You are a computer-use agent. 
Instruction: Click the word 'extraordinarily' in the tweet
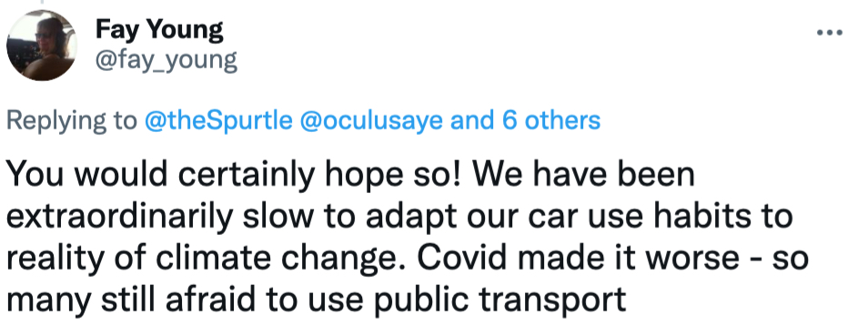(119, 217)
